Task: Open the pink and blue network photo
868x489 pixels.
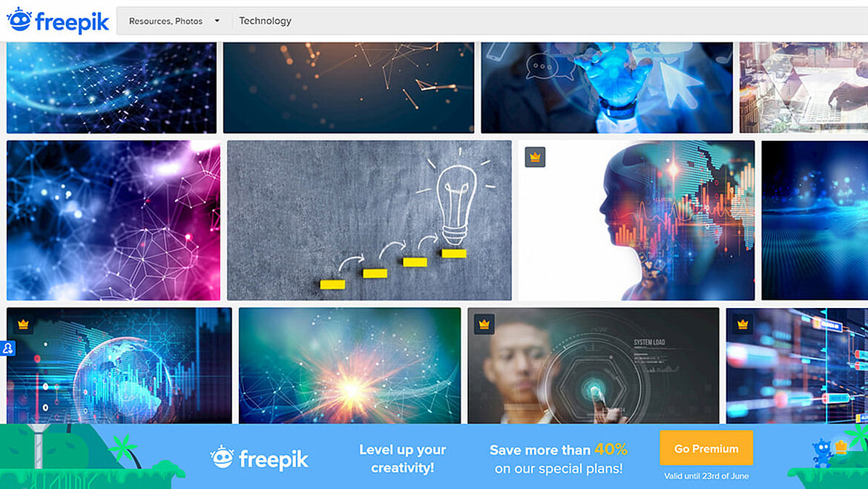Action: [x=114, y=220]
